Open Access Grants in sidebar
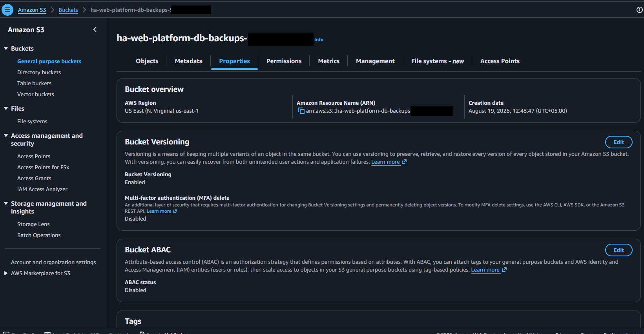 pyautogui.click(x=34, y=178)
